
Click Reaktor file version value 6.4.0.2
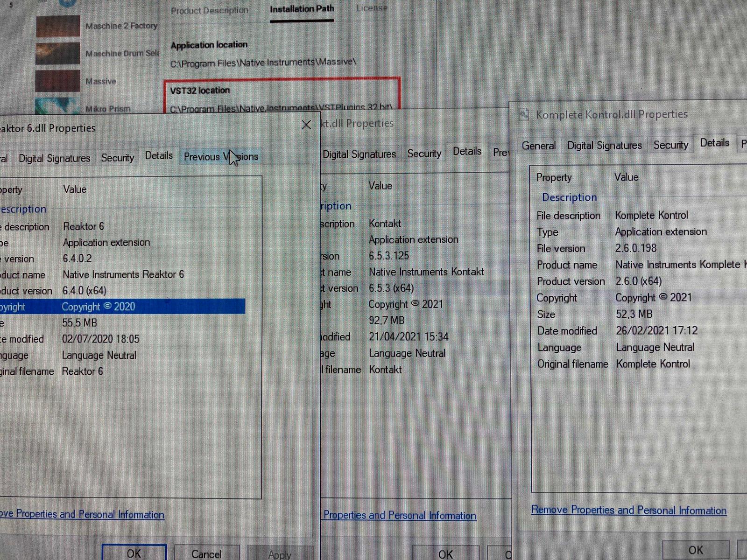point(77,259)
